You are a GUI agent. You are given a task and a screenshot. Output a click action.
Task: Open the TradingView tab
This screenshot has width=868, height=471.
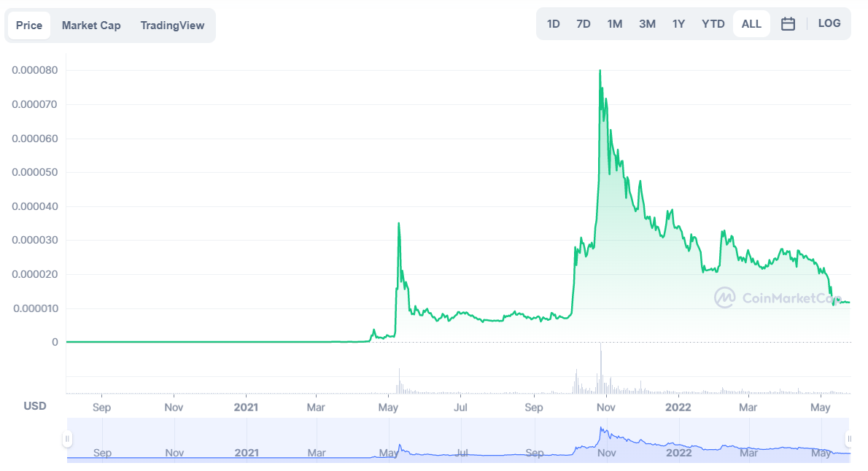(172, 26)
